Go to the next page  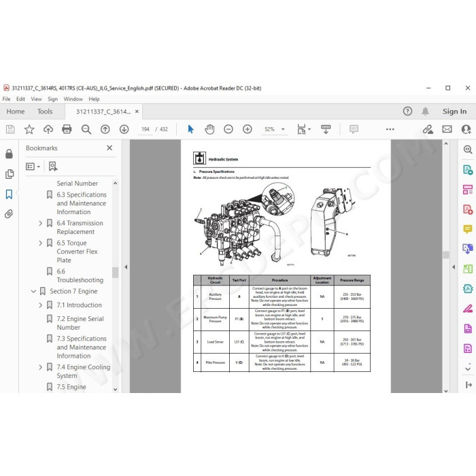tap(124, 129)
